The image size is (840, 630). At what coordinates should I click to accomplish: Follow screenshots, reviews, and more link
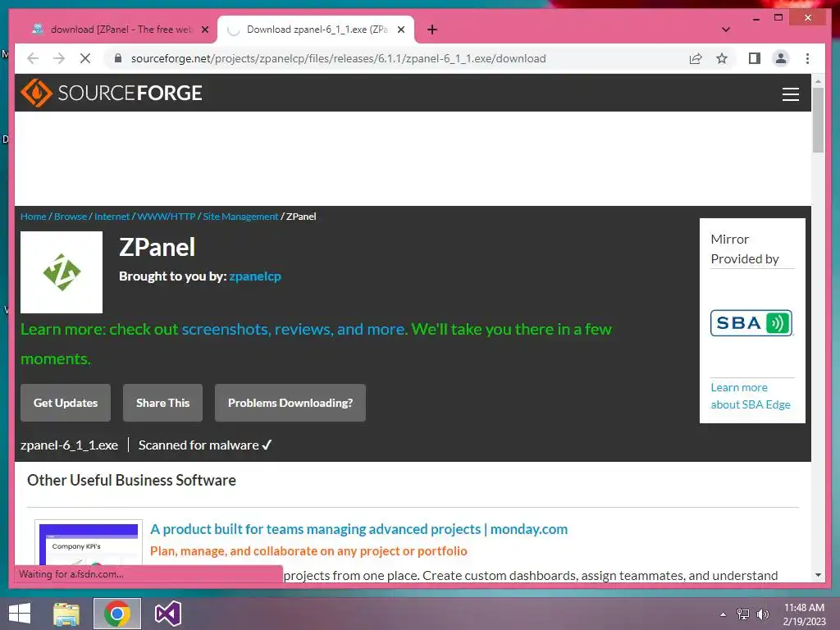pyautogui.click(x=294, y=329)
